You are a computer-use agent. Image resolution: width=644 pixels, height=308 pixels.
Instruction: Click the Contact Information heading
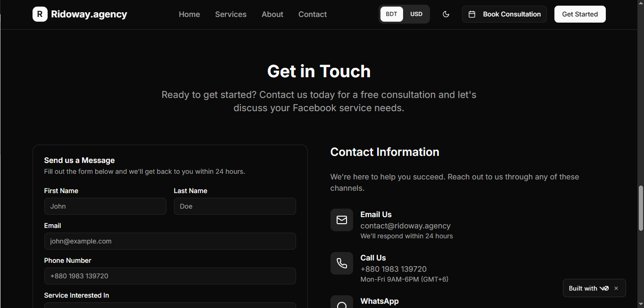tap(385, 152)
